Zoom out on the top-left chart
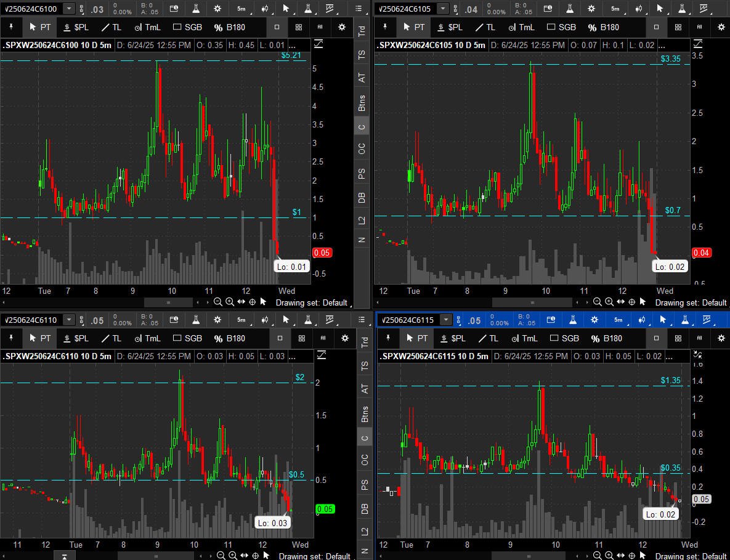Image resolution: width=730 pixels, height=560 pixels. pos(217,302)
